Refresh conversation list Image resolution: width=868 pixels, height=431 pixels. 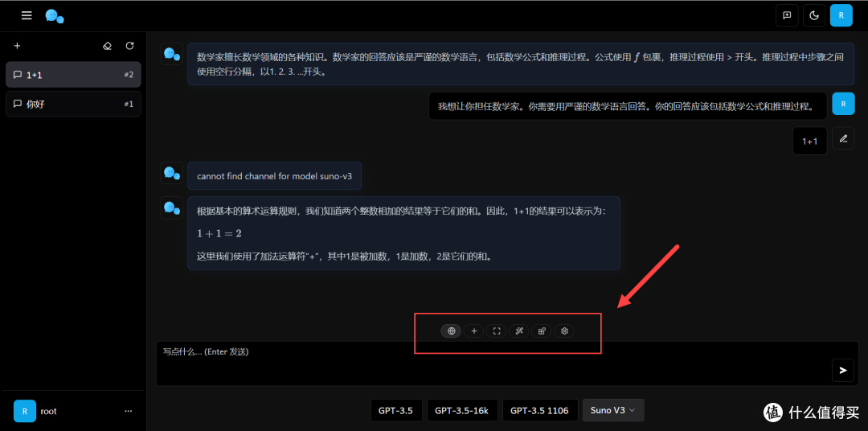tap(130, 45)
